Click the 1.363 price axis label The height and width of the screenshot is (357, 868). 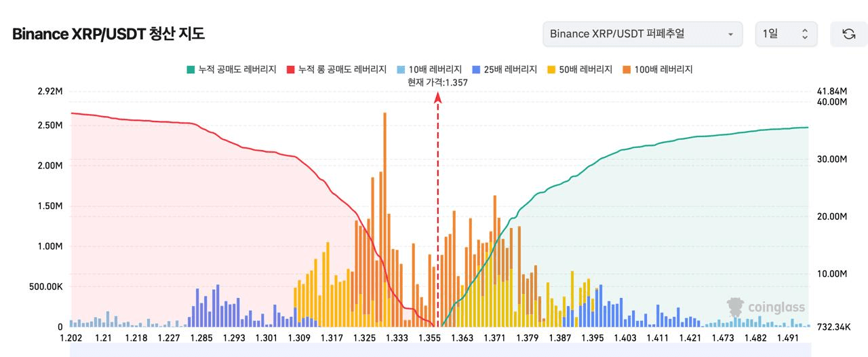pos(462,338)
